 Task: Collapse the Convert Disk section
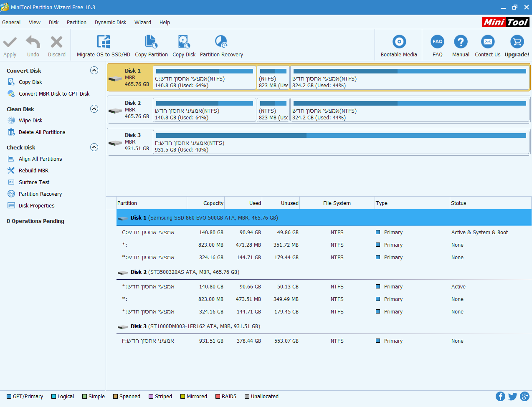[94, 71]
